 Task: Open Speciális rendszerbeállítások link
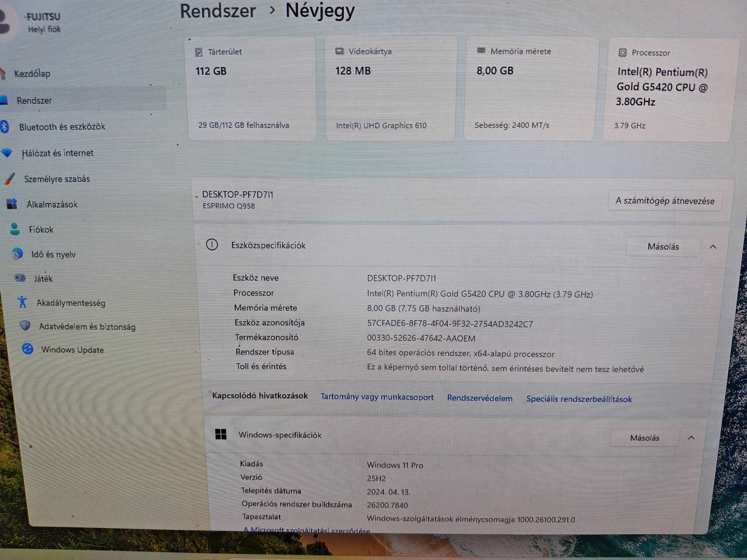tap(579, 399)
